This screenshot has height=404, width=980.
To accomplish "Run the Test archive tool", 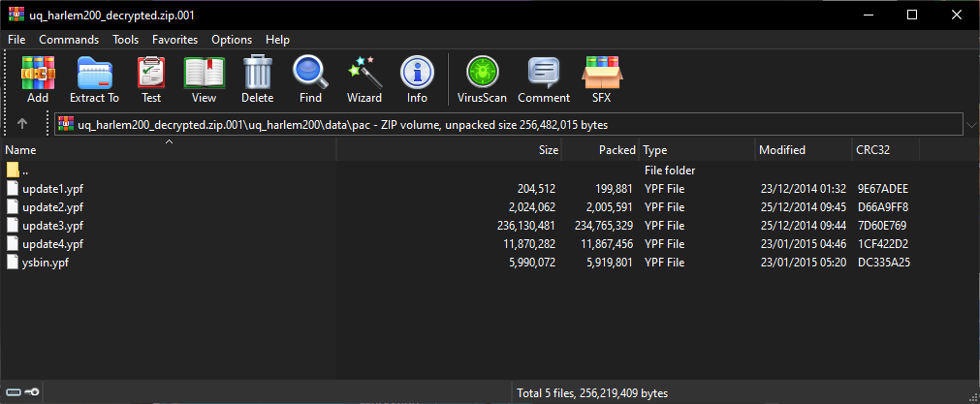I will [151, 79].
